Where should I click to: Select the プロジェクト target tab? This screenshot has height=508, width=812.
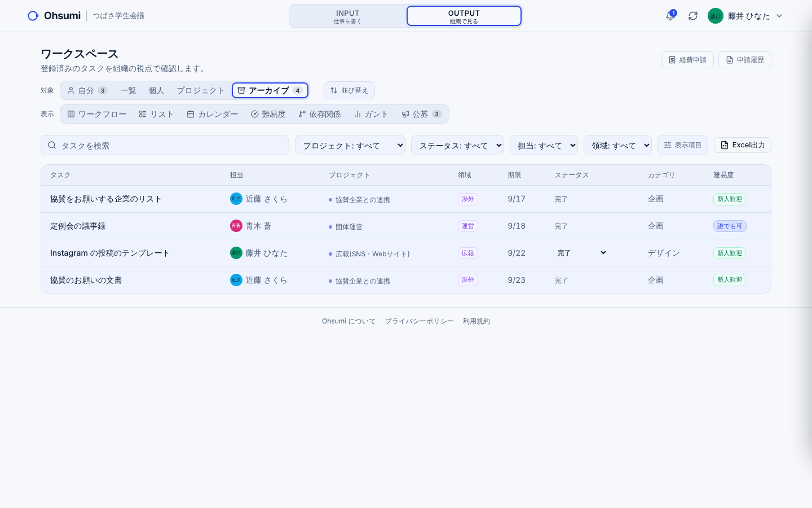click(x=201, y=90)
